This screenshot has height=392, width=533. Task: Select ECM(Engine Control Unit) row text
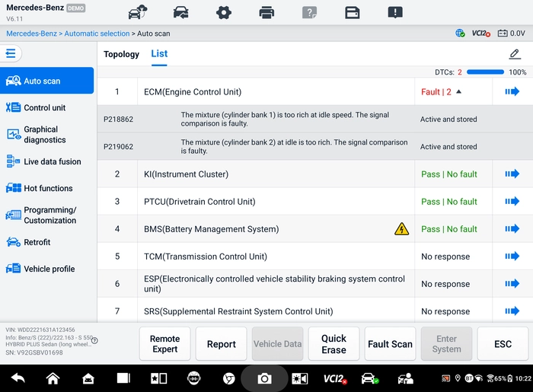[193, 91]
